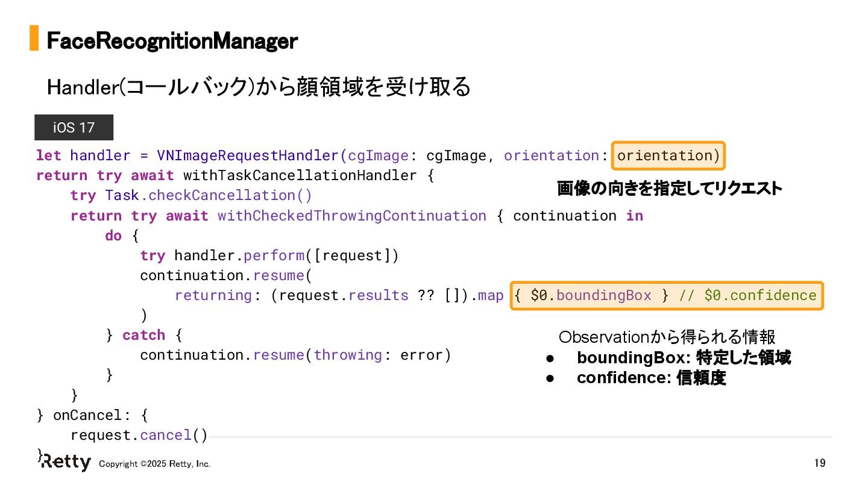This screenshot has height=488, width=868.
Task: Click the Japanese annotation under orientation box
Action: [x=670, y=189]
